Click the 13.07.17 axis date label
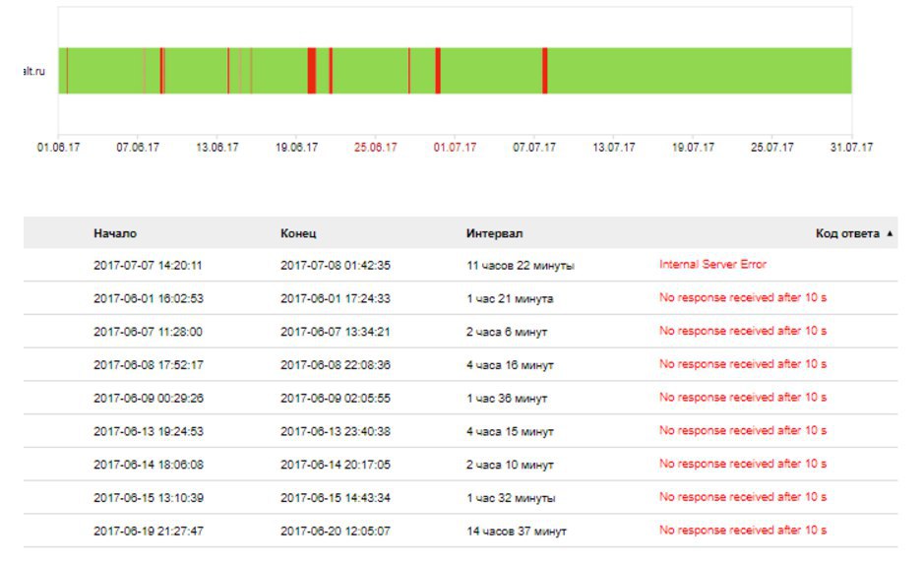924x565 pixels. click(x=613, y=148)
